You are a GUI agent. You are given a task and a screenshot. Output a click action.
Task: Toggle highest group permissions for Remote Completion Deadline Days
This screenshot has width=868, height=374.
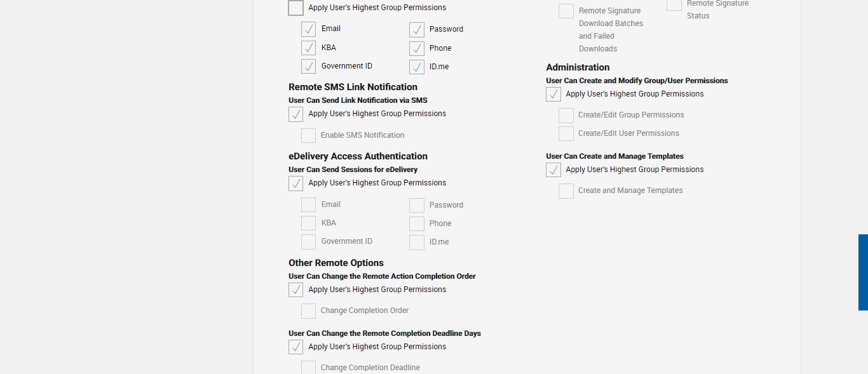[x=296, y=347]
